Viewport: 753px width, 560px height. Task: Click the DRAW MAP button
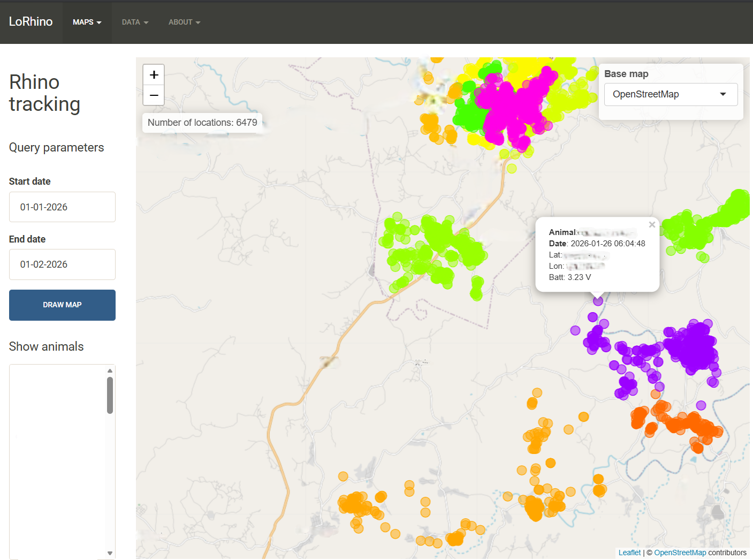(x=62, y=305)
